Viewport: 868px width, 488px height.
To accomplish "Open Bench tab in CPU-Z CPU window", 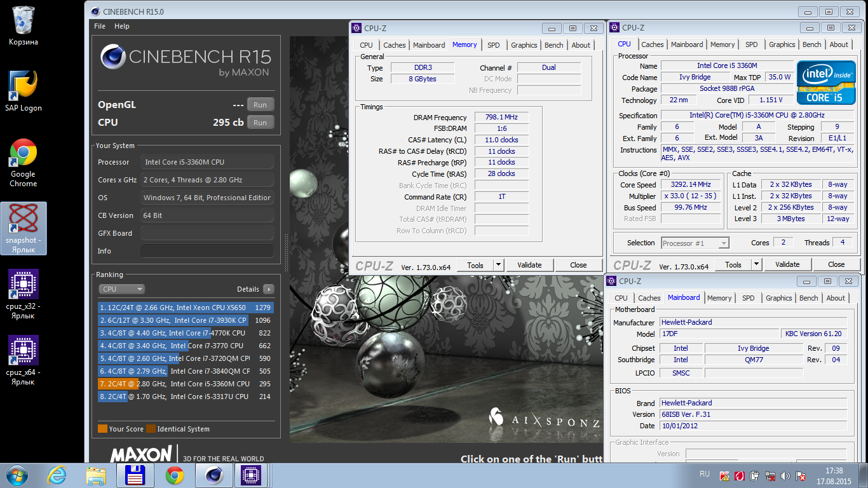I will click(x=812, y=44).
